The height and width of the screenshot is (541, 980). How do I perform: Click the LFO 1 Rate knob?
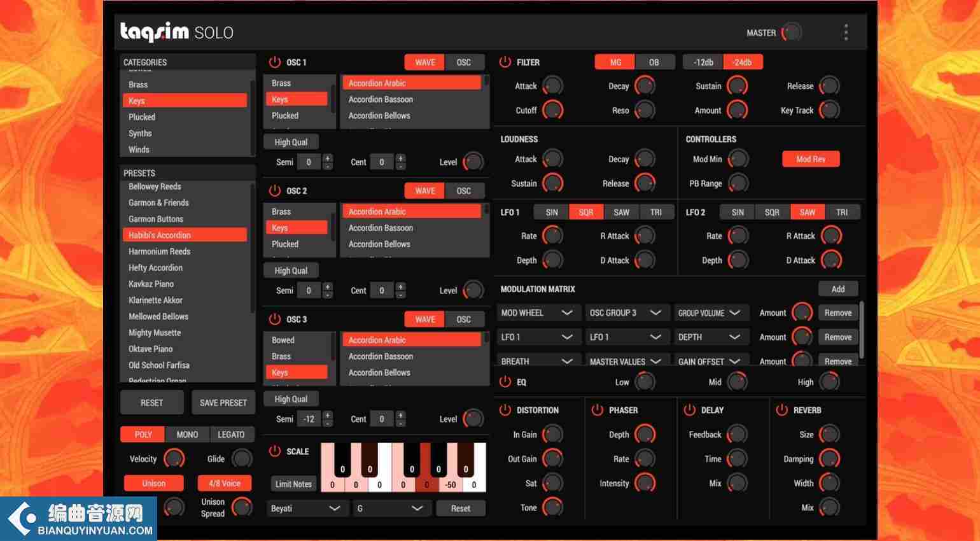[552, 236]
